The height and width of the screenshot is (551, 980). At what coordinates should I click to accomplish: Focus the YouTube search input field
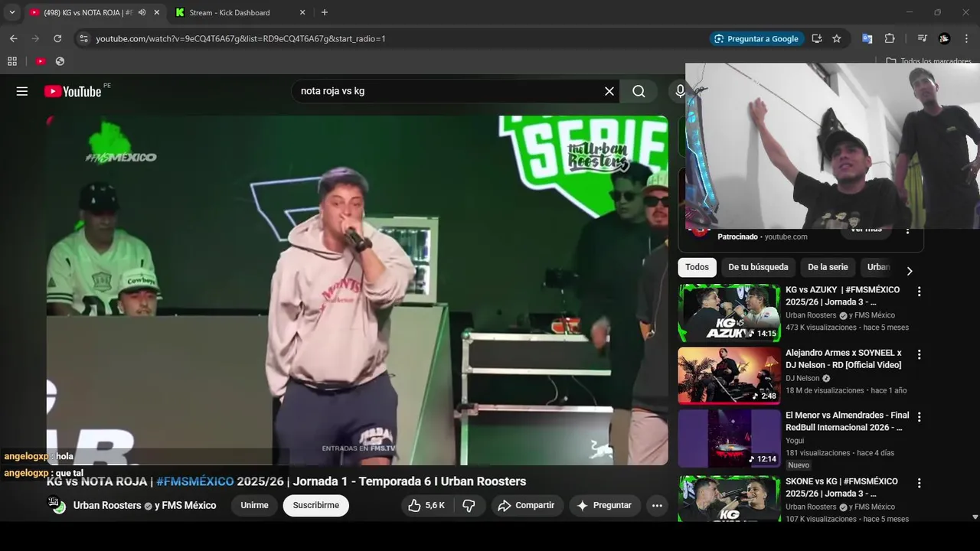click(x=448, y=91)
